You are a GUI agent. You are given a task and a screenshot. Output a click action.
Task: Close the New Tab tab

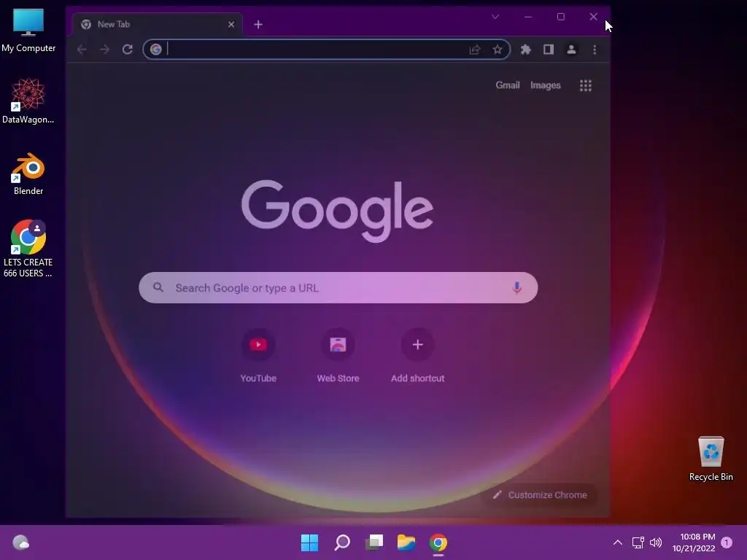[x=231, y=24]
